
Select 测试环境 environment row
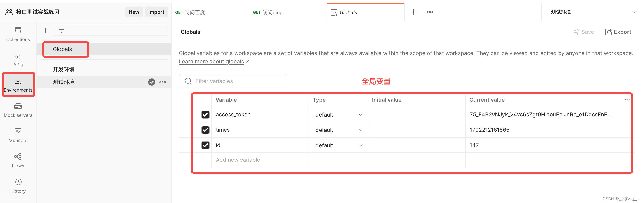tap(104, 82)
